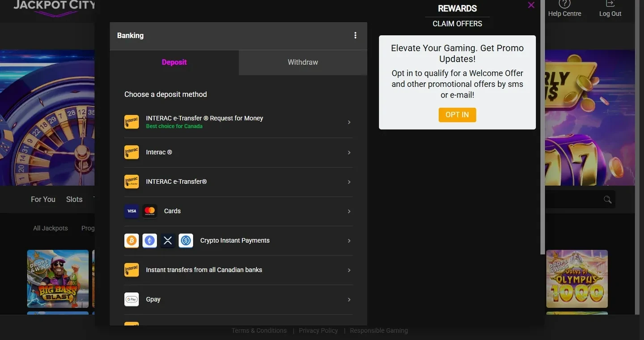Click the Jackpot City logo
The width and height of the screenshot is (644, 340).
(55, 8)
